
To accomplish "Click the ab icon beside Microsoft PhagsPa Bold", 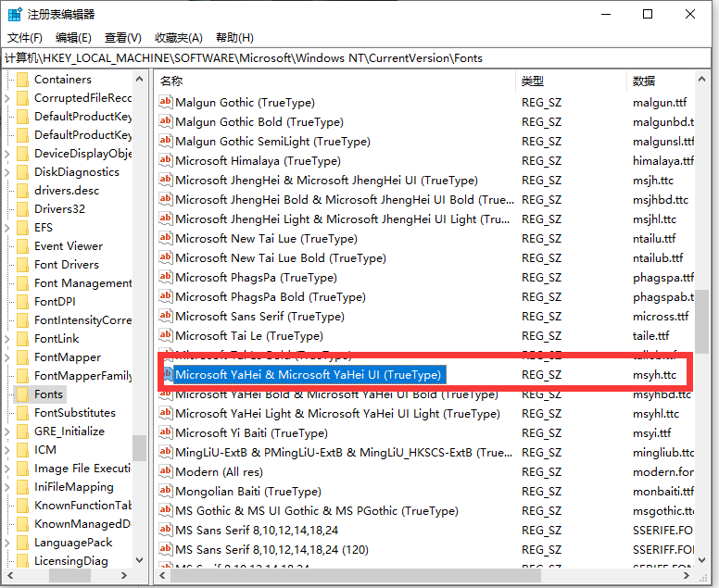I will (166, 296).
